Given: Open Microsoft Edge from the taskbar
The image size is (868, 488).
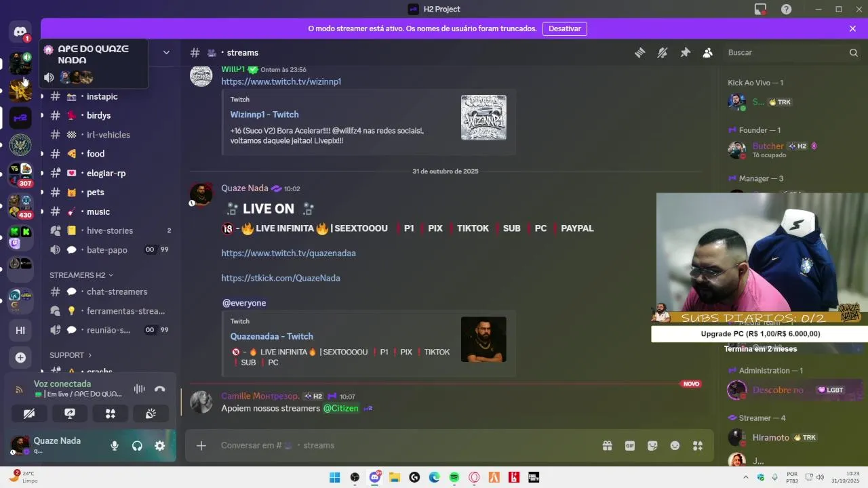Looking at the screenshot, I should [434, 477].
